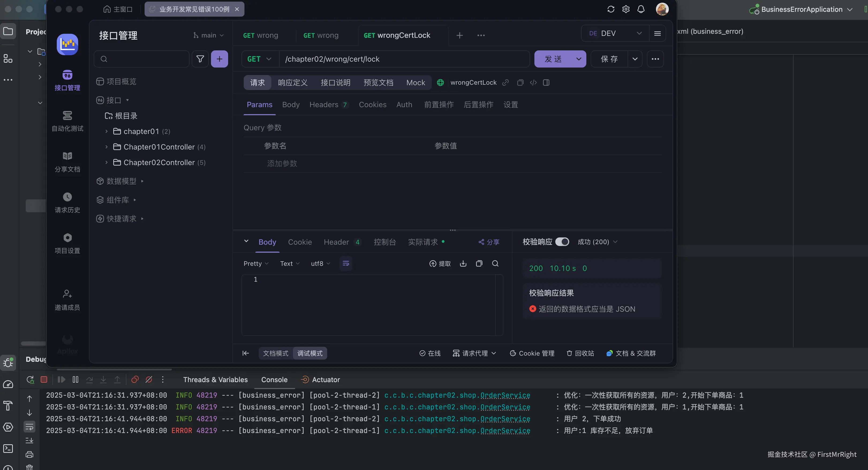
Task: Click the purple plus add button
Action: [x=219, y=59]
